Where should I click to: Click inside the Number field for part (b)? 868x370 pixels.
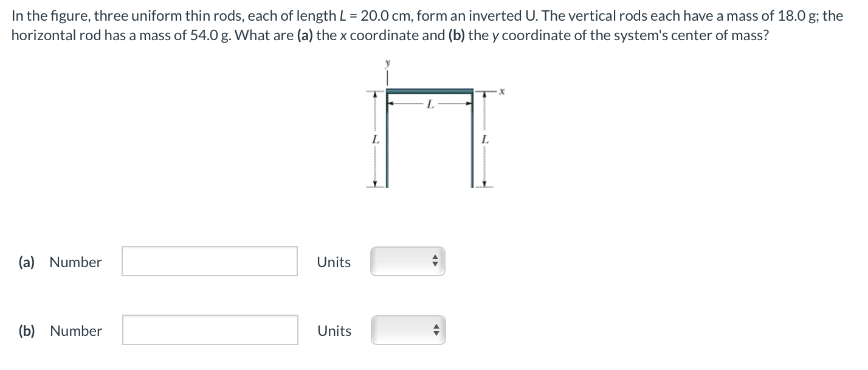209,330
